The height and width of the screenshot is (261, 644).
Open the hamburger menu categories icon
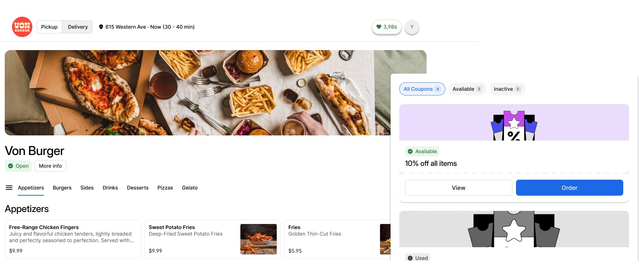pos(9,188)
